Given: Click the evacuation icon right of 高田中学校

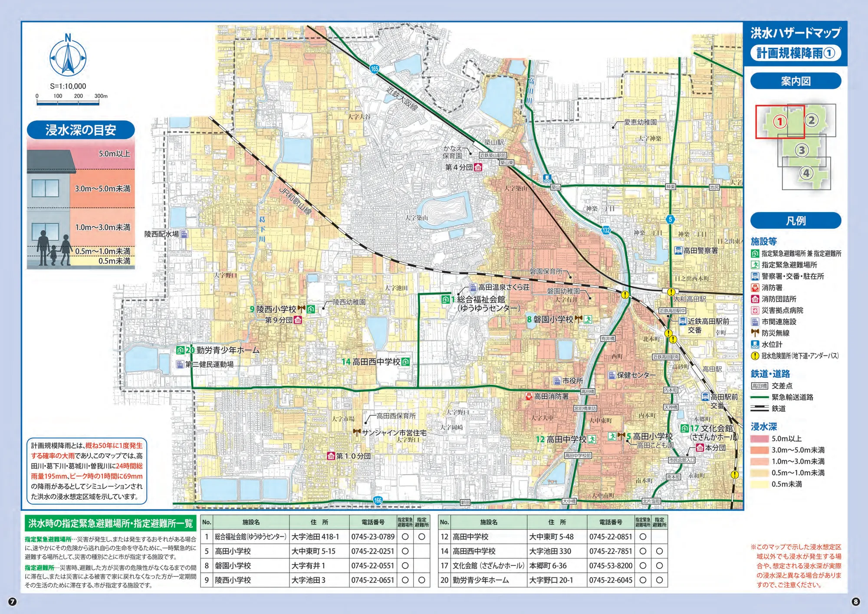Looking at the screenshot, I should (x=592, y=439).
